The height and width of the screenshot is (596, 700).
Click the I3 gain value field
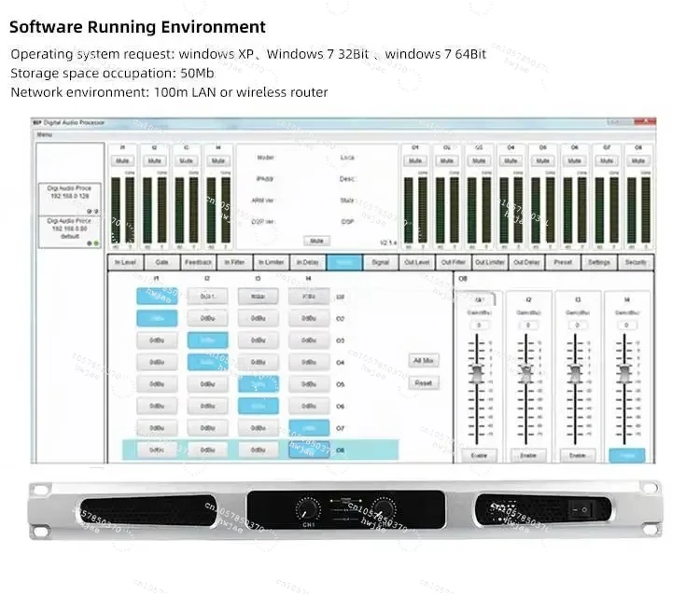tap(577, 326)
